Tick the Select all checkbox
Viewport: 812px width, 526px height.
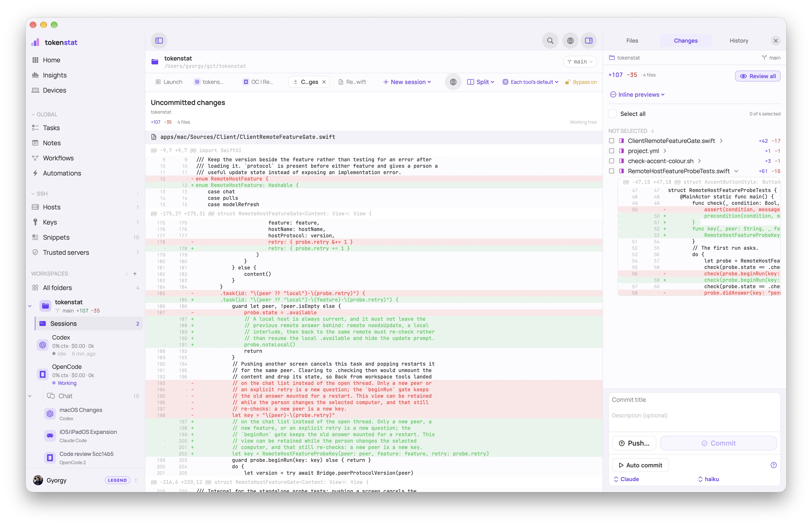613,114
